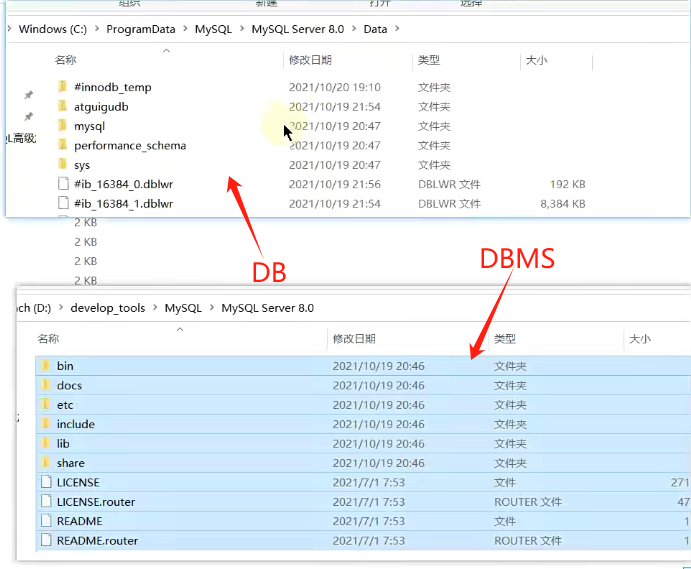691x569 pixels.
Task: Sort upper window by 大小 column
Action: [x=536, y=60]
